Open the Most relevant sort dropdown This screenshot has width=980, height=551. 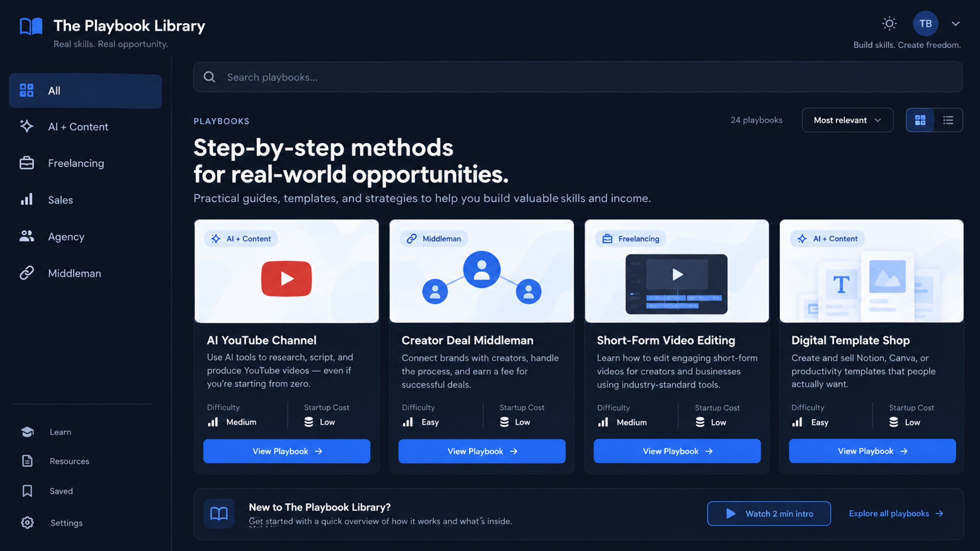click(x=848, y=120)
